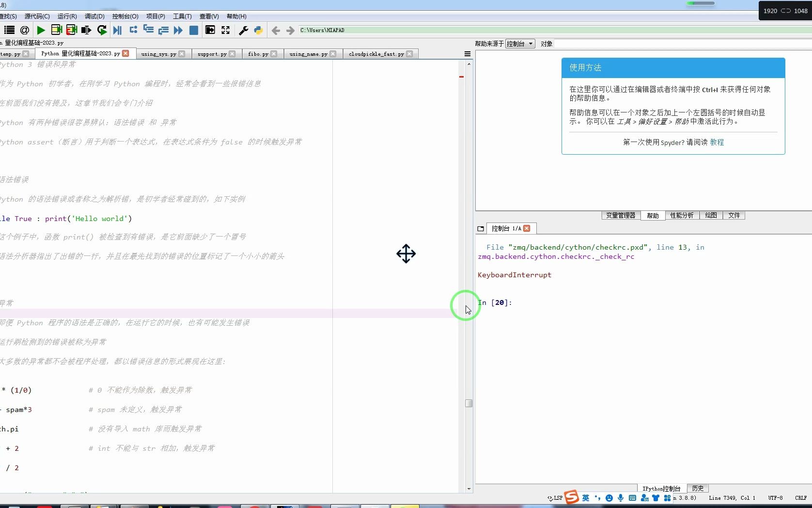Click the 对象 input field
Screen dimensions: 812x508
(x=683, y=44)
